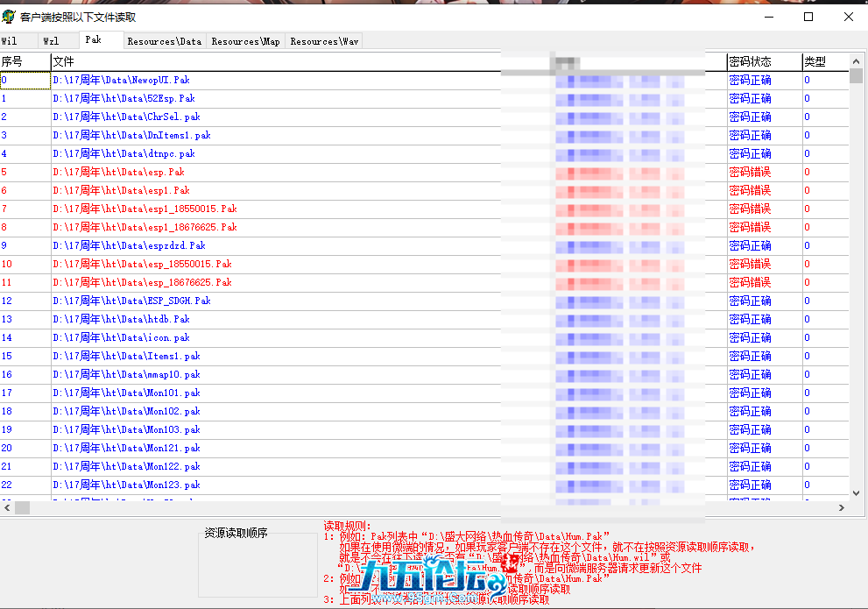This screenshot has height=609, width=868.
Task: Select row D:\17周年\Data\NewopUI.Pak
Action: click(424, 81)
